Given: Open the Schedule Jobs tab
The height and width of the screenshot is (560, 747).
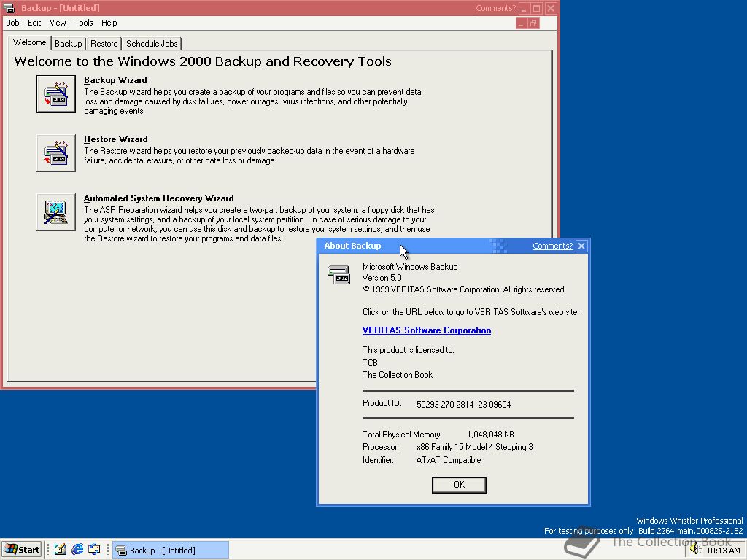Looking at the screenshot, I should click(152, 43).
